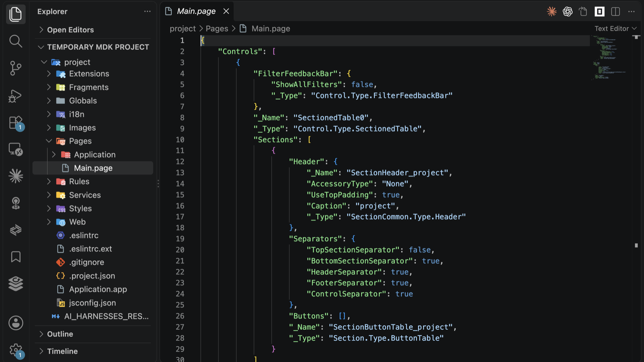644x362 pixels.
Task: Open the Extensions view with badge
Action: pyautogui.click(x=16, y=123)
